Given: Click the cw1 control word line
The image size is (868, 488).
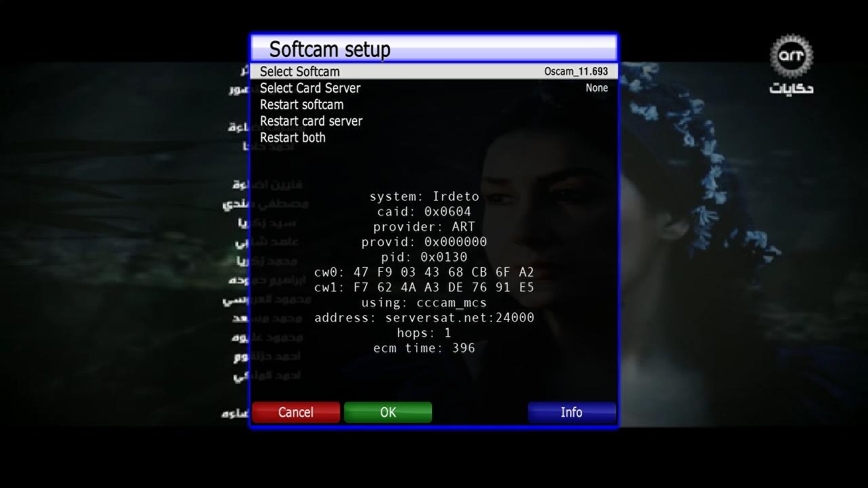Looking at the screenshot, I should [x=425, y=287].
